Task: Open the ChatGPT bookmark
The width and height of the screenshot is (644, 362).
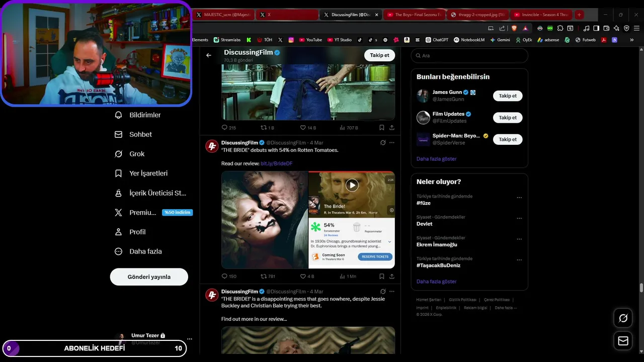Action: coord(437,40)
